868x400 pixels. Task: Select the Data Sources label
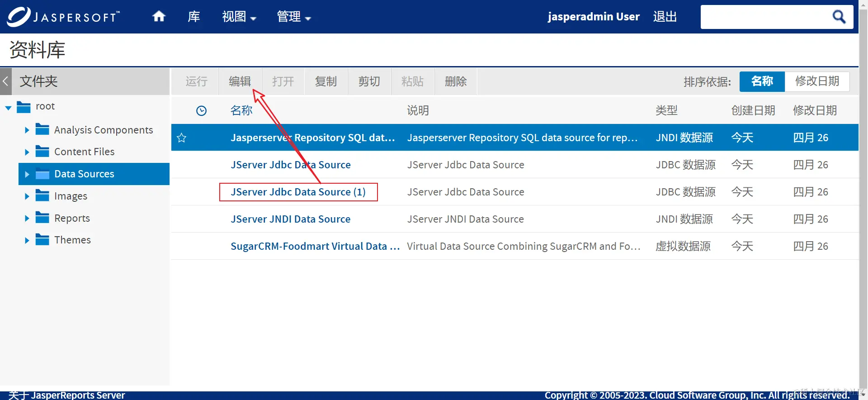(84, 174)
